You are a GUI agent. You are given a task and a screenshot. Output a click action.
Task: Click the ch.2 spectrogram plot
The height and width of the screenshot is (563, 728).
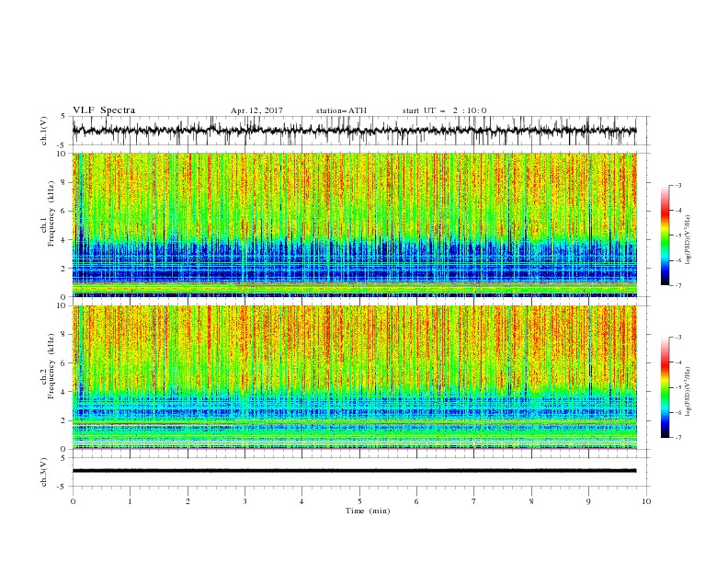point(354,377)
